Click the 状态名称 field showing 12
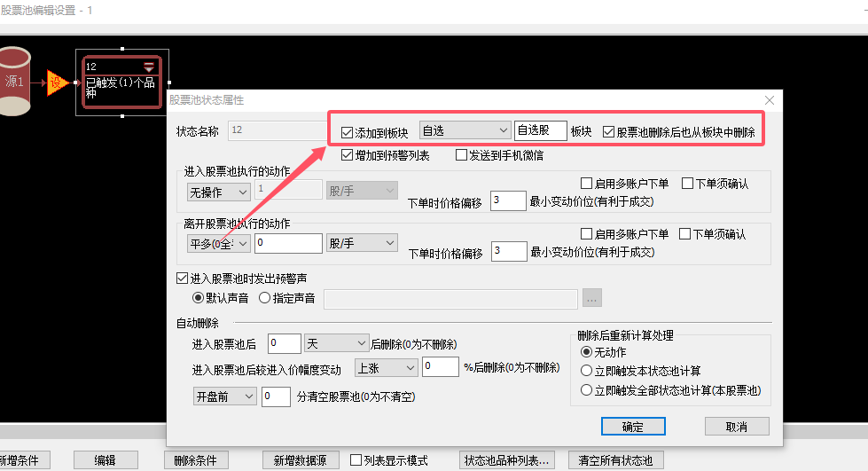868x471 pixels. pyautogui.click(x=278, y=130)
